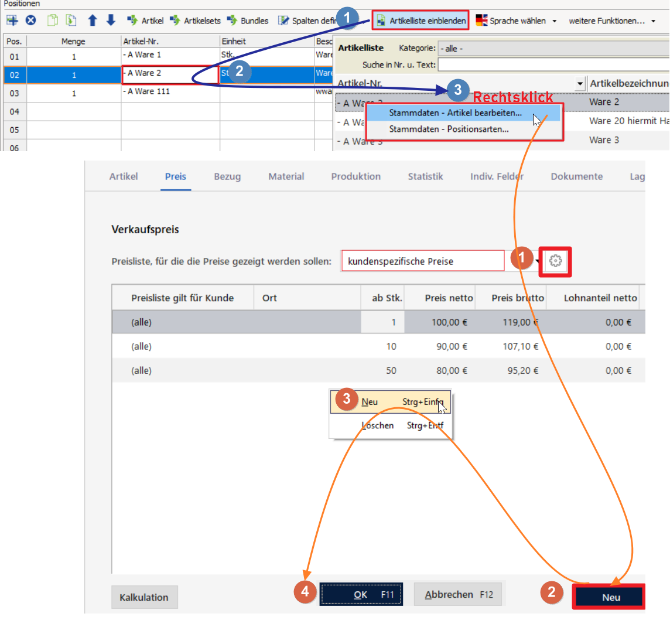Click the ab Stk. cell showing 1
The width and height of the screenshot is (670, 644).
point(382,322)
